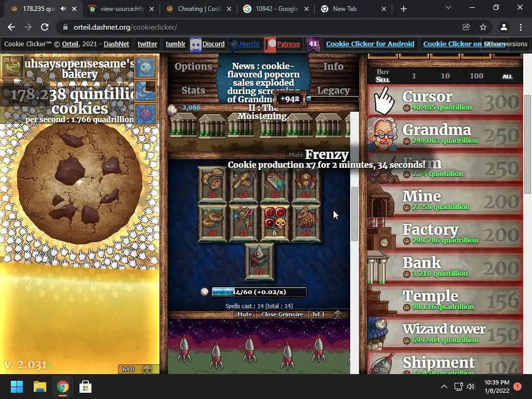Image resolution: width=532 pixels, height=399 pixels.
Task: Cast the spell costing 20
Action: coord(275,185)
